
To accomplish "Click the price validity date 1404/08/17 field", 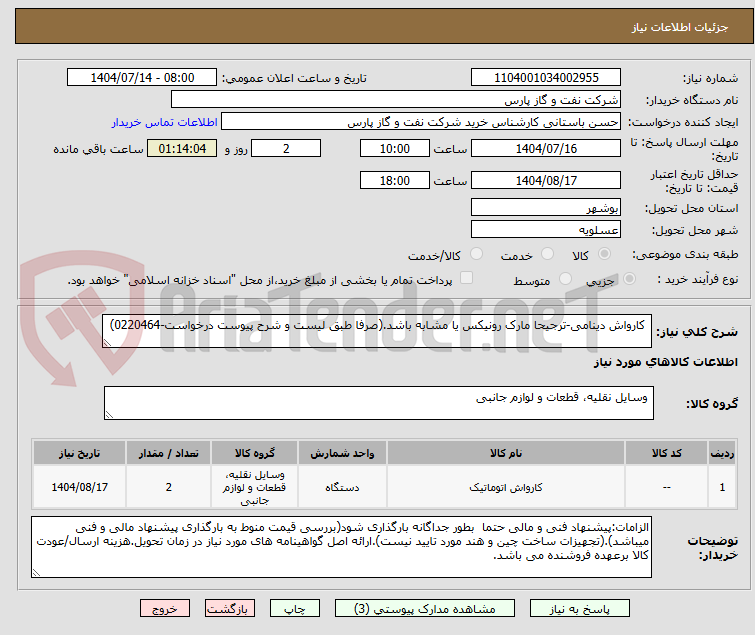I will pyautogui.click(x=546, y=180).
